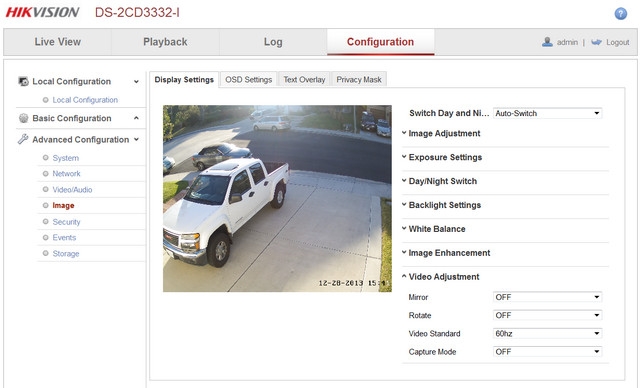Viewport: 640px width, 388px height.
Task: Switch to the Playback tab
Action: click(x=165, y=42)
